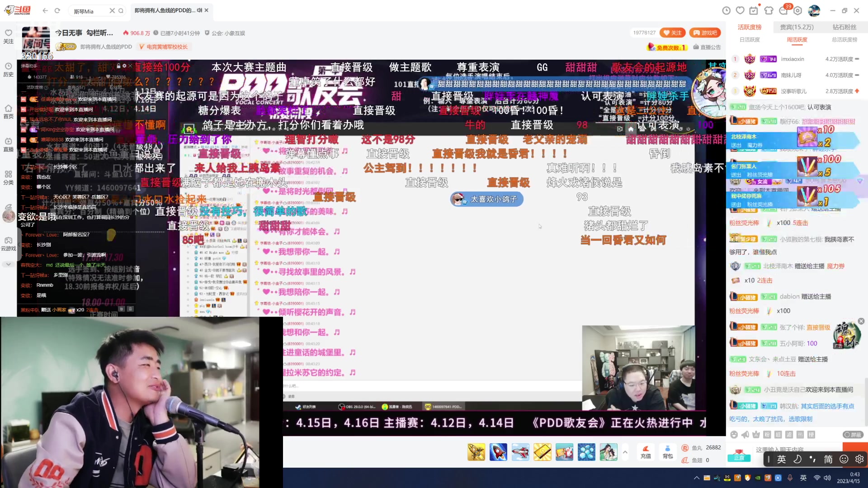Show hidden tray icons chevron in taskbar
868x488 pixels.
(696, 478)
